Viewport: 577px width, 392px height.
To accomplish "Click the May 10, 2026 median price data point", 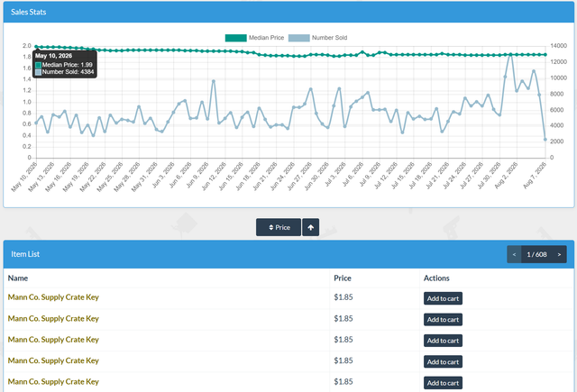I will 36,47.
